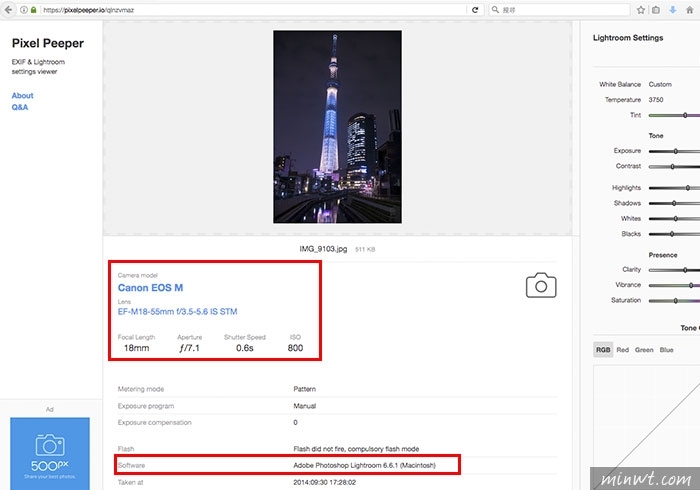The width and height of the screenshot is (700, 490).
Task: Click the 0.6s shutter speed value
Action: pos(245,348)
